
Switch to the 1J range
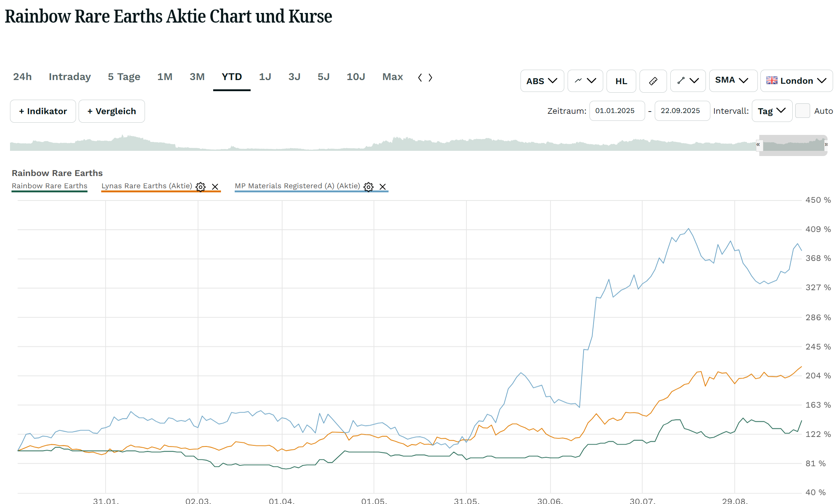tap(265, 77)
